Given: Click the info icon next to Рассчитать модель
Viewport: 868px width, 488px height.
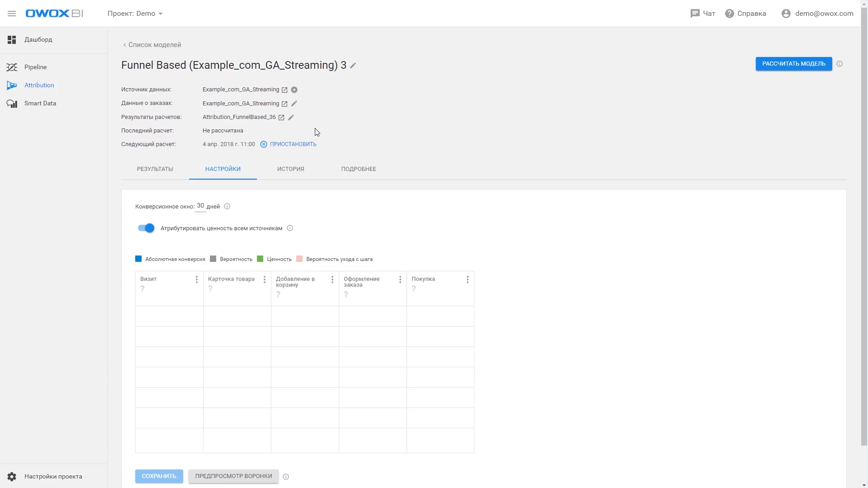Looking at the screenshot, I should click(x=840, y=64).
